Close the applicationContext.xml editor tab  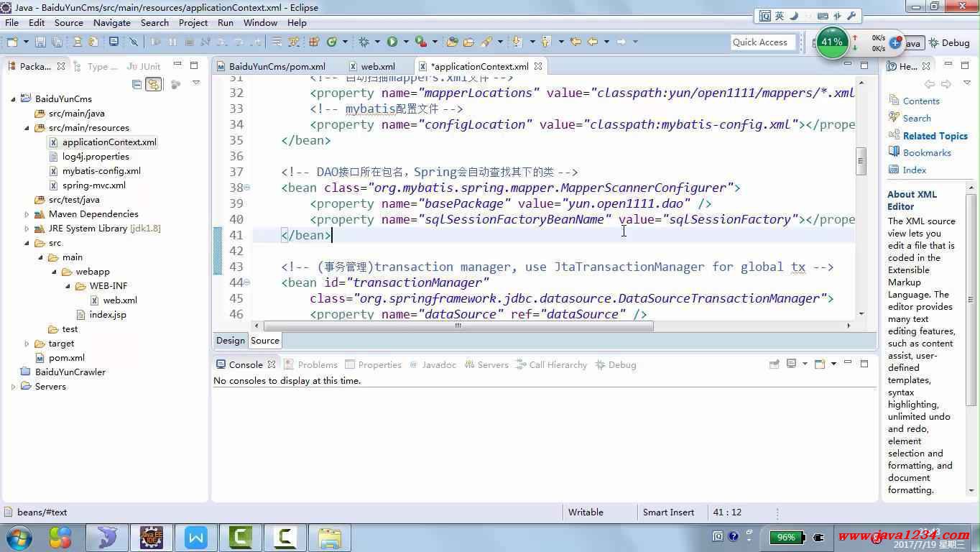click(x=538, y=66)
